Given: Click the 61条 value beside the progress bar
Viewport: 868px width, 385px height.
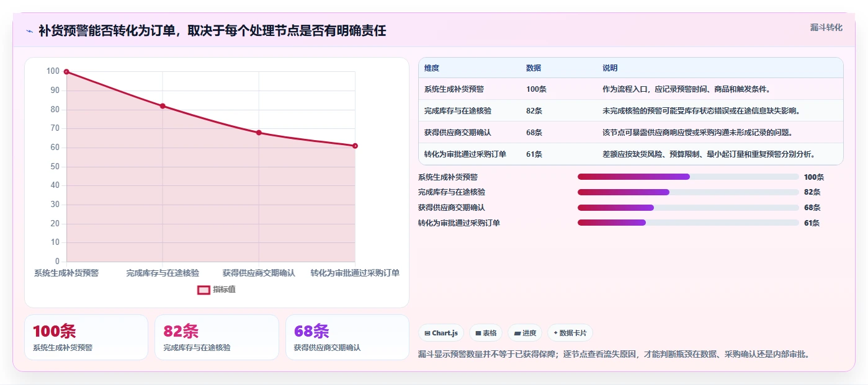Looking at the screenshot, I should 812,223.
